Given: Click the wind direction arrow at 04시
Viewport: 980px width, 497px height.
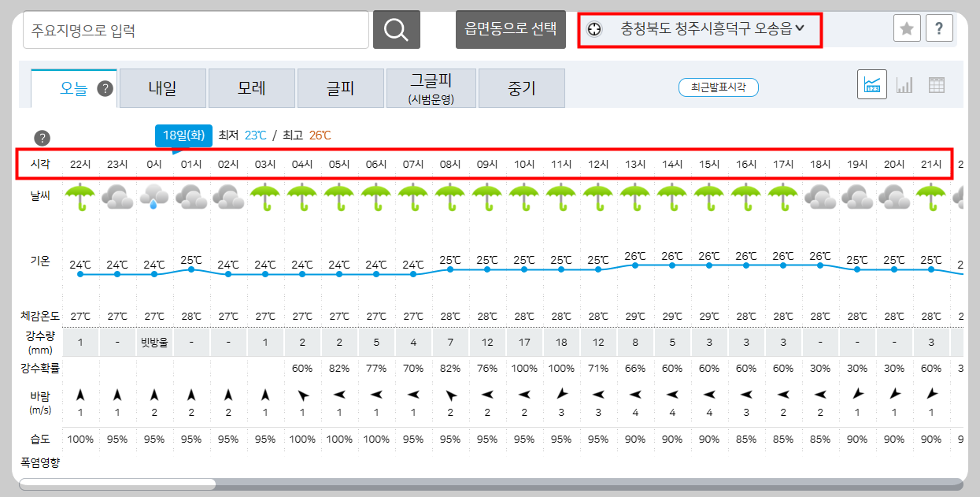Looking at the screenshot, I should click(x=302, y=394).
